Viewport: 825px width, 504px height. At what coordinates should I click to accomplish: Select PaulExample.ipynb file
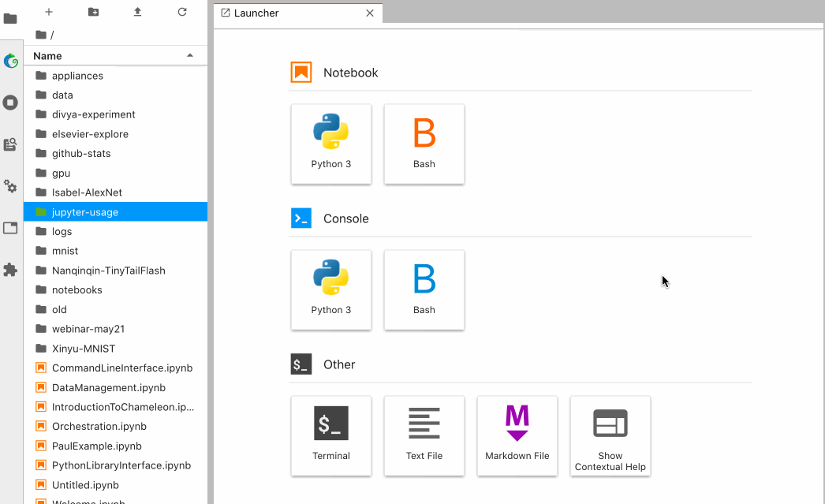tap(115, 446)
